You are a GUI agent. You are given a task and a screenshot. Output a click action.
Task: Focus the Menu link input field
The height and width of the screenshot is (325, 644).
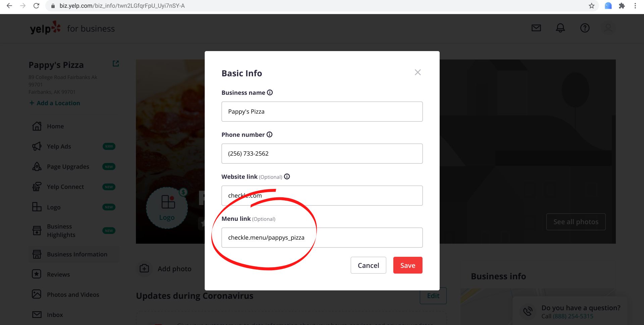(x=322, y=238)
